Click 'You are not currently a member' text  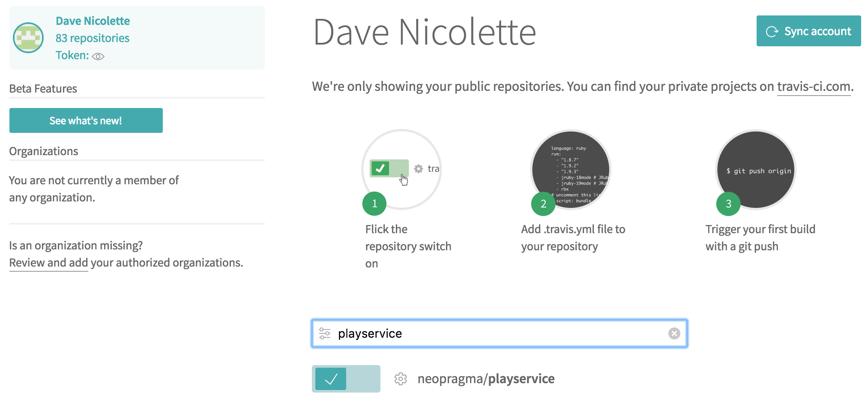tap(94, 189)
